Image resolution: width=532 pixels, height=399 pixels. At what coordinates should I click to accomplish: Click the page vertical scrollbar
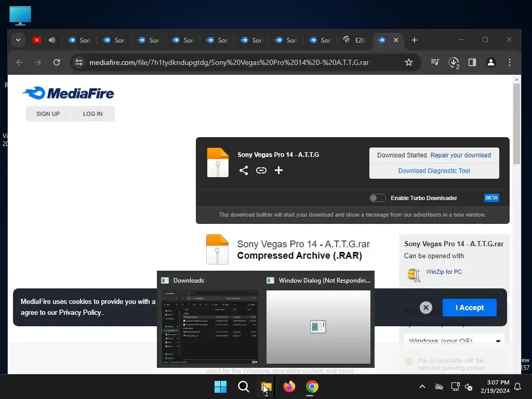tap(516, 124)
